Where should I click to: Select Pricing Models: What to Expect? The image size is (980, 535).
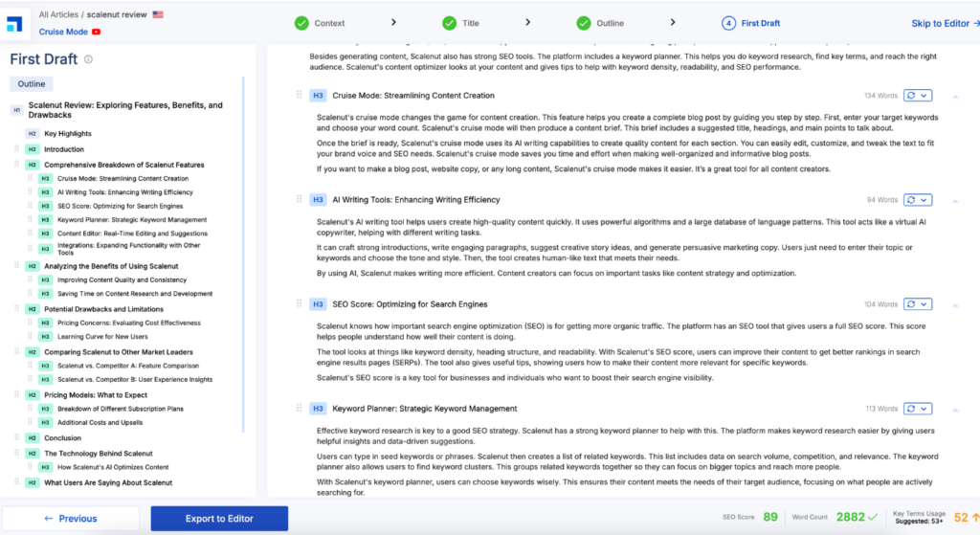click(x=96, y=395)
